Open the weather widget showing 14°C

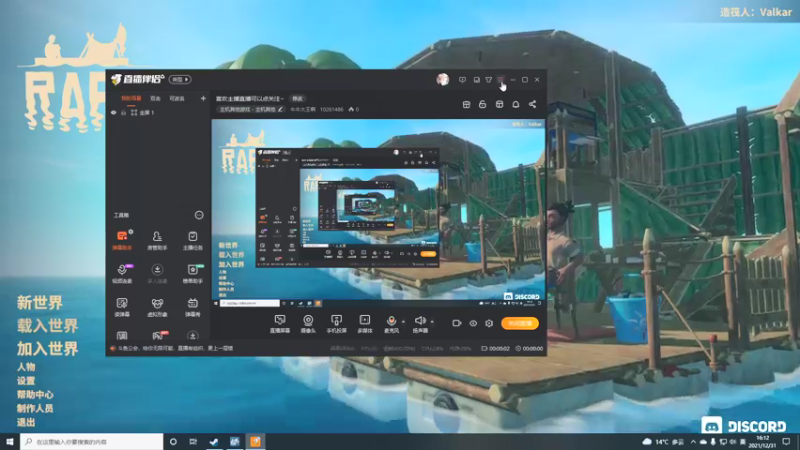[663, 441]
